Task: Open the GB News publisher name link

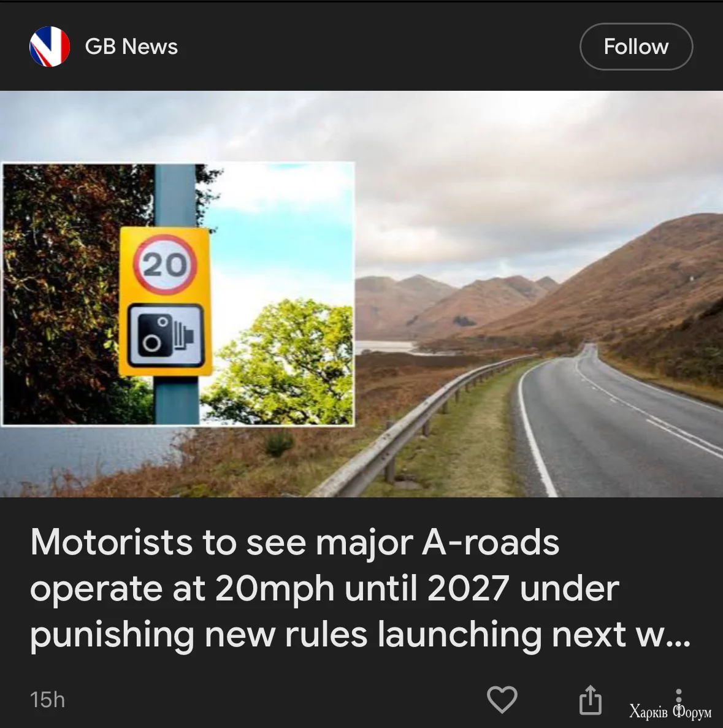Action: [131, 47]
